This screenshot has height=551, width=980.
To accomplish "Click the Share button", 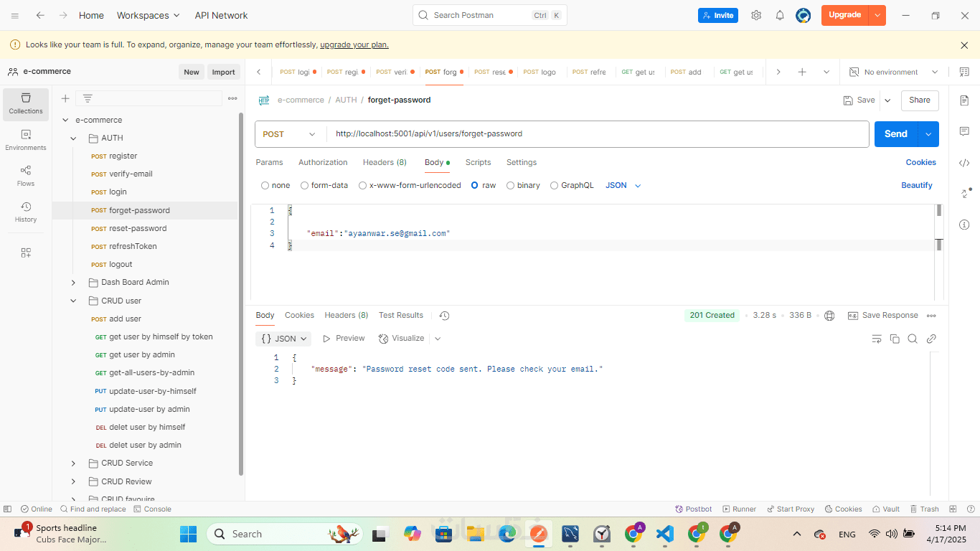I will tap(920, 100).
